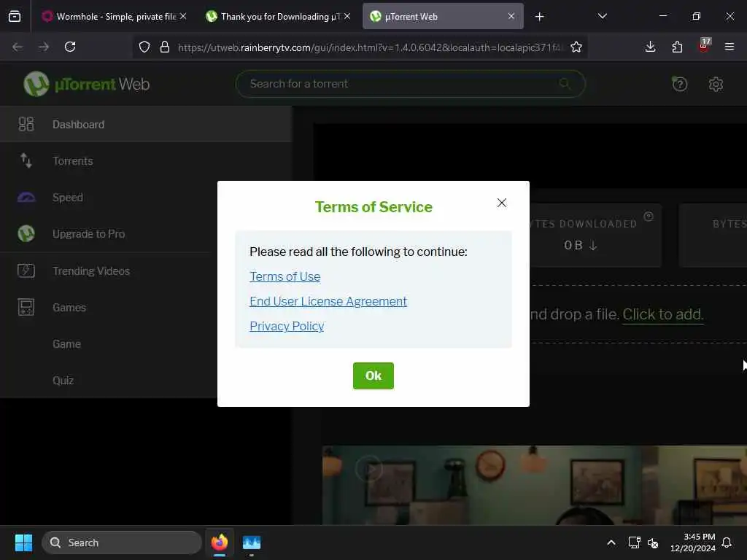The image size is (747, 560).
Task: Open the notifications bell icon
Action: 727,542
